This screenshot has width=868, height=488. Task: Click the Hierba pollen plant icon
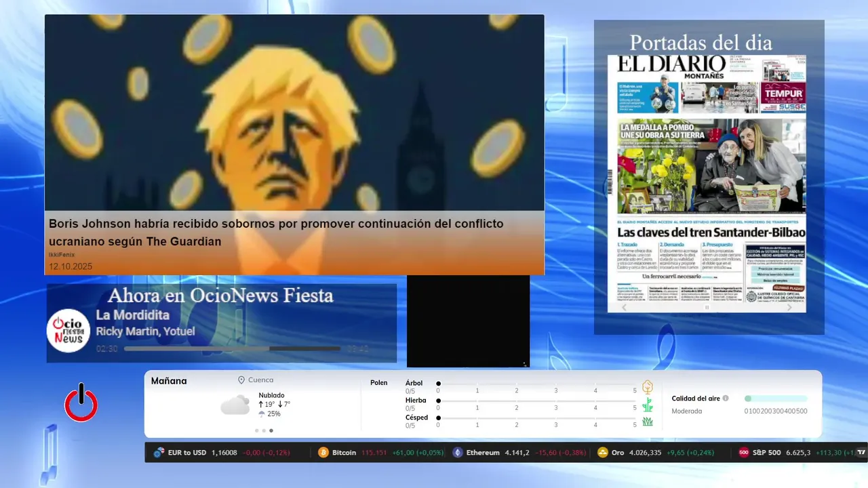648,405
